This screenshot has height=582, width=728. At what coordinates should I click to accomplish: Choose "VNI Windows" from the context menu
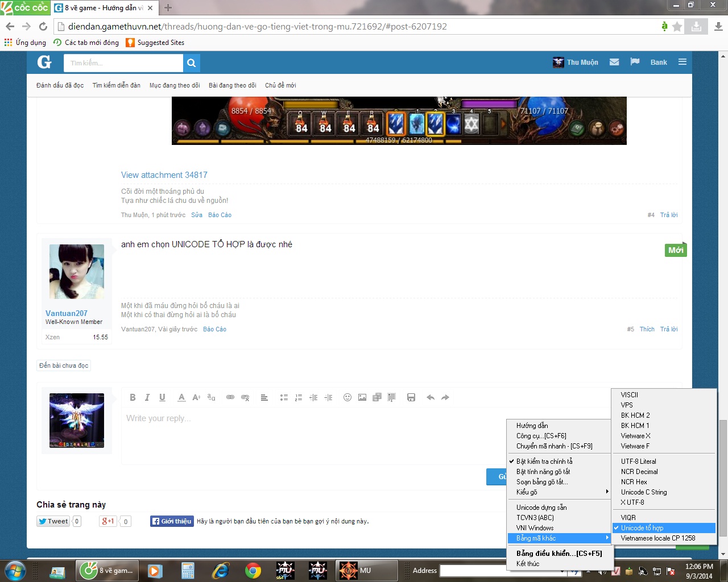point(535,528)
